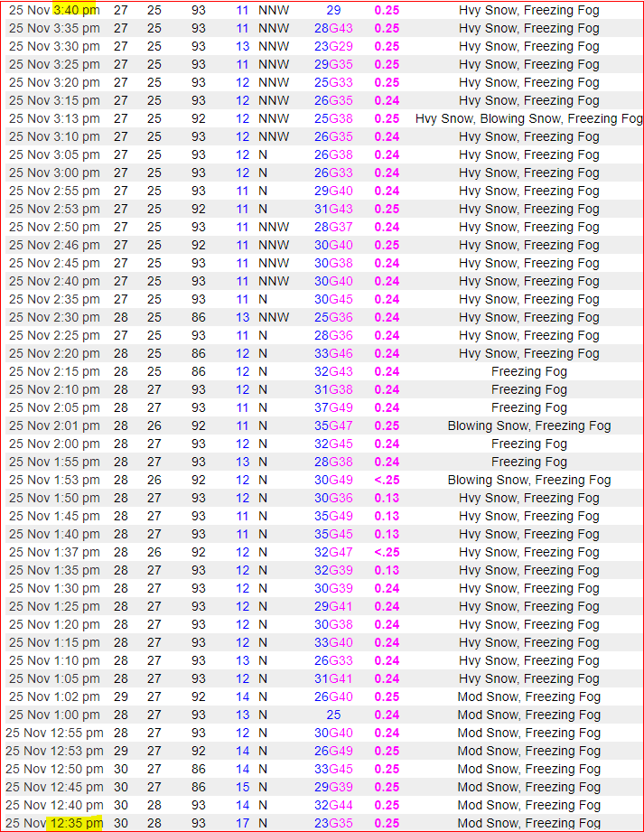The image size is (644, 832).
Task: Click 'Freezing Fog' weather in 2:15 pm row
Action: pos(529,371)
